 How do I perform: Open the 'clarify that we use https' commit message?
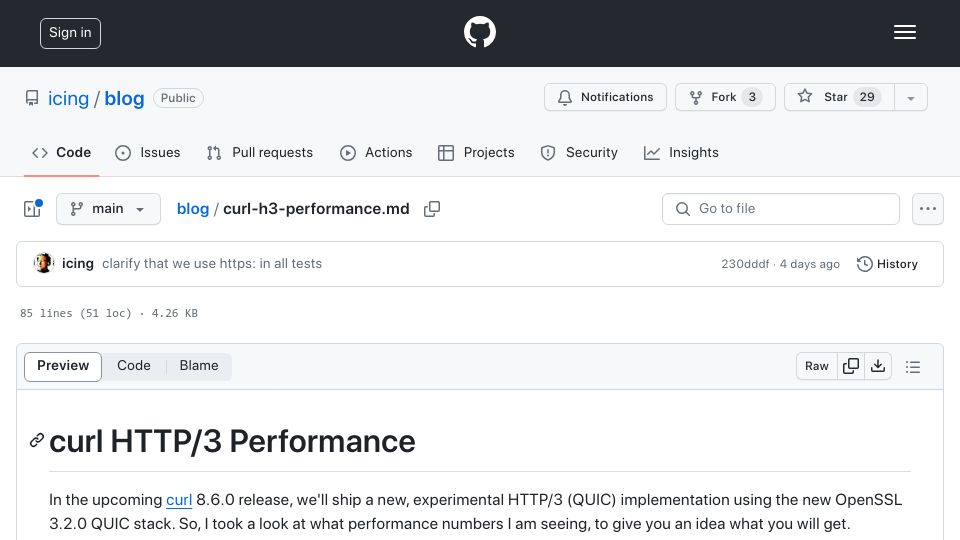212,263
